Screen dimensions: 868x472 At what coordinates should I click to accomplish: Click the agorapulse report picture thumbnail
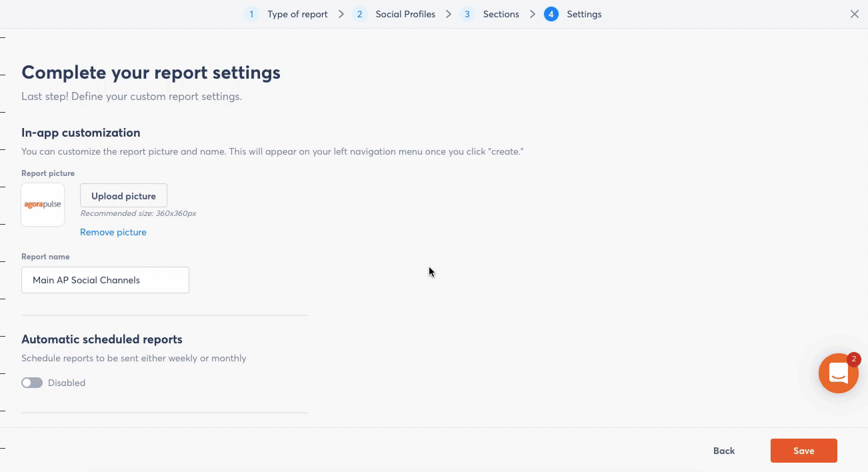(43, 205)
